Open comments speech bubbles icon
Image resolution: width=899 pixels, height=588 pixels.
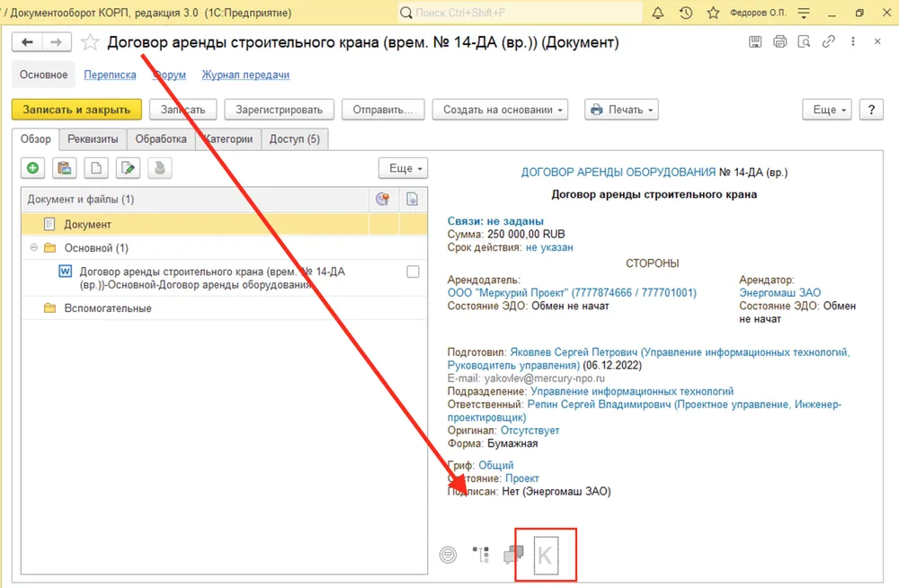(513, 555)
